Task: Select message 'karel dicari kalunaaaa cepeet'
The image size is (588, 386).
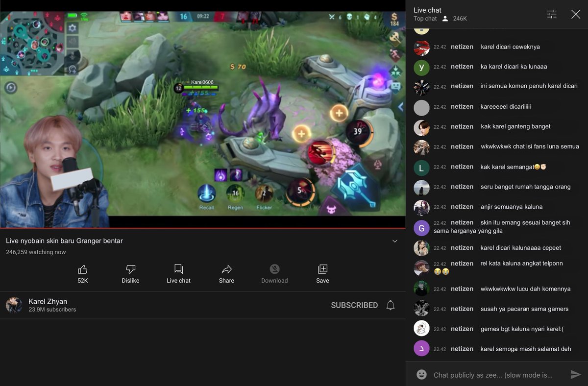Action: (521, 248)
